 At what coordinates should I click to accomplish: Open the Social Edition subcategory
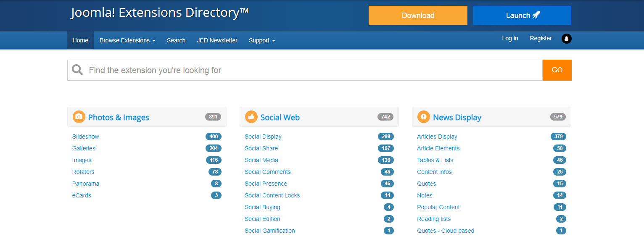point(262,219)
